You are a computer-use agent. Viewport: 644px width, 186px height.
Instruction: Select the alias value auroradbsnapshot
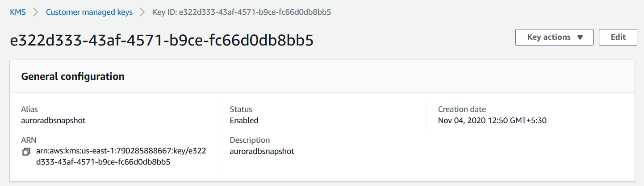(x=53, y=120)
